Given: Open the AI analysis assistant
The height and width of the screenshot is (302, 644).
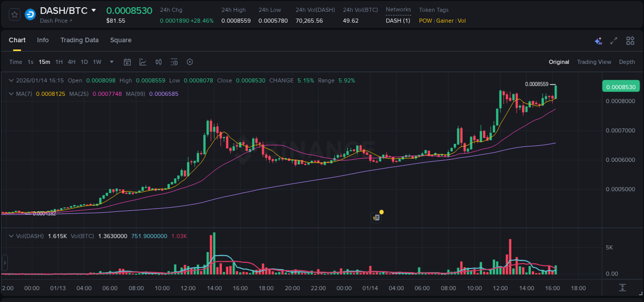Looking at the screenshot, I should (598, 40).
